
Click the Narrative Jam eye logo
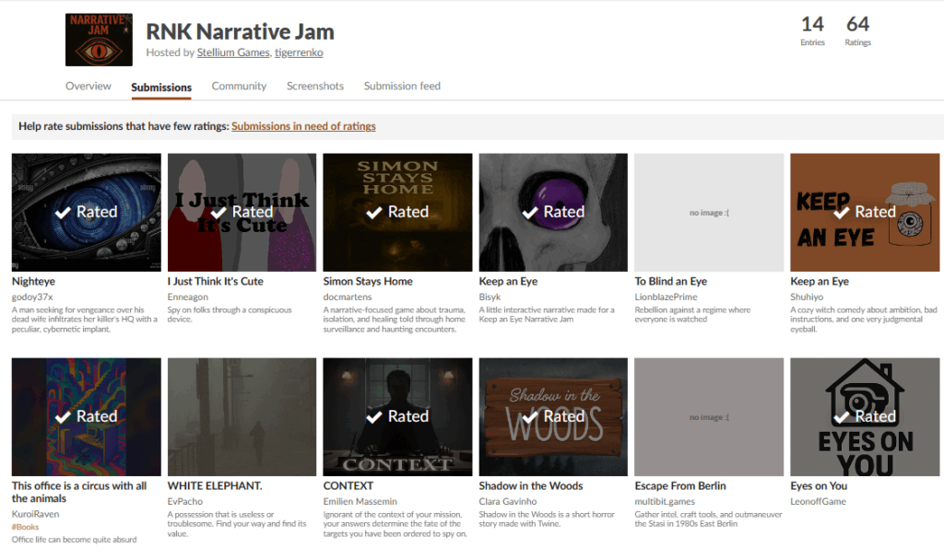click(99, 40)
